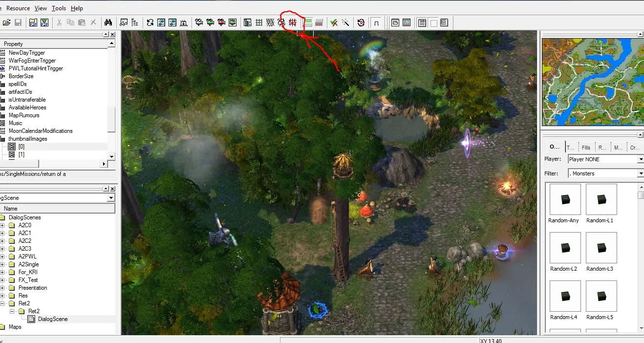The height and width of the screenshot is (343, 644).
Task: Click the magic wand toolbar icon
Action: [345, 22]
